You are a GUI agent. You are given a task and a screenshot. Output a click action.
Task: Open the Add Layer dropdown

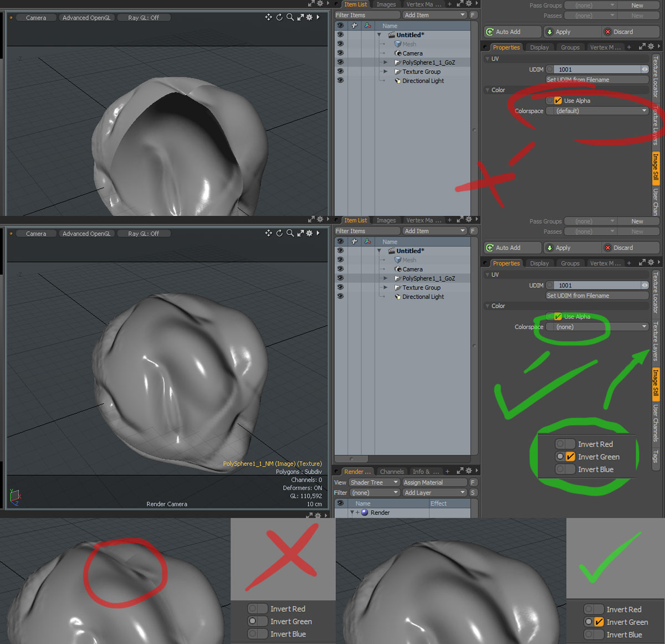click(x=435, y=492)
